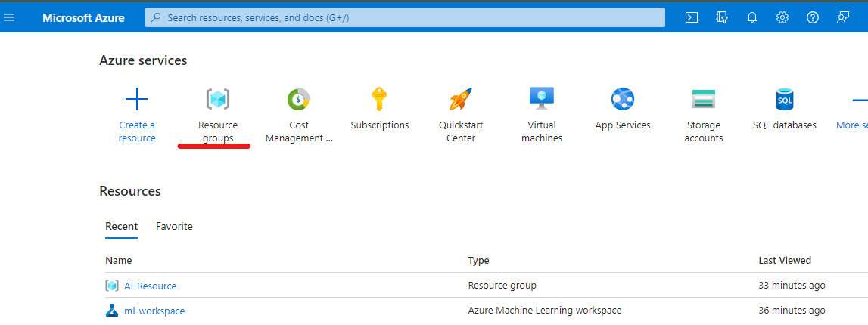Image resolution: width=868 pixels, height=325 pixels.
Task: Click the Azure services heading
Action: pyautogui.click(x=143, y=60)
